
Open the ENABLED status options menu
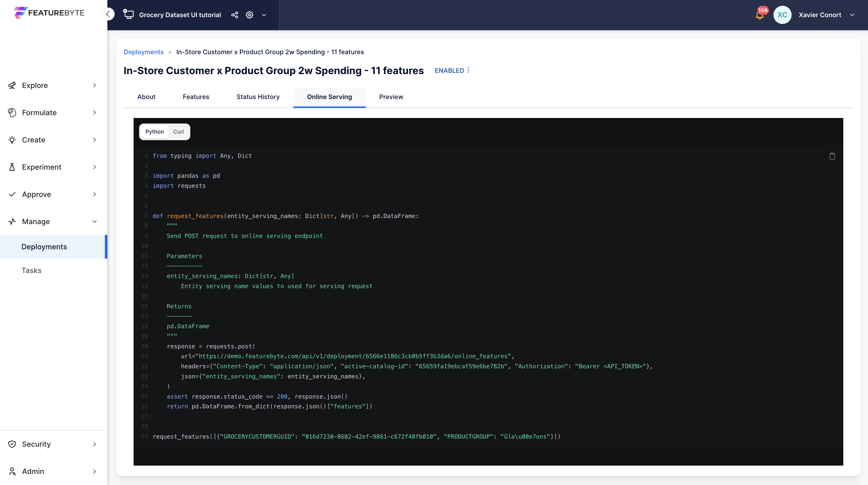[x=468, y=70]
